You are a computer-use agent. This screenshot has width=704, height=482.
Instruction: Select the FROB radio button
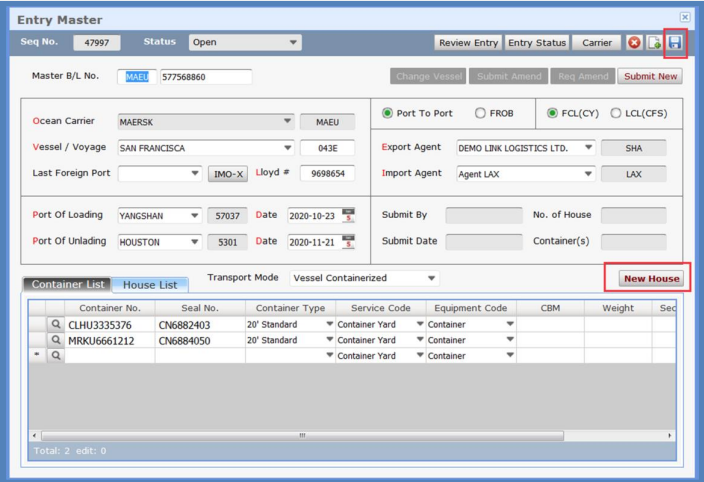pyautogui.click(x=481, y=113)
